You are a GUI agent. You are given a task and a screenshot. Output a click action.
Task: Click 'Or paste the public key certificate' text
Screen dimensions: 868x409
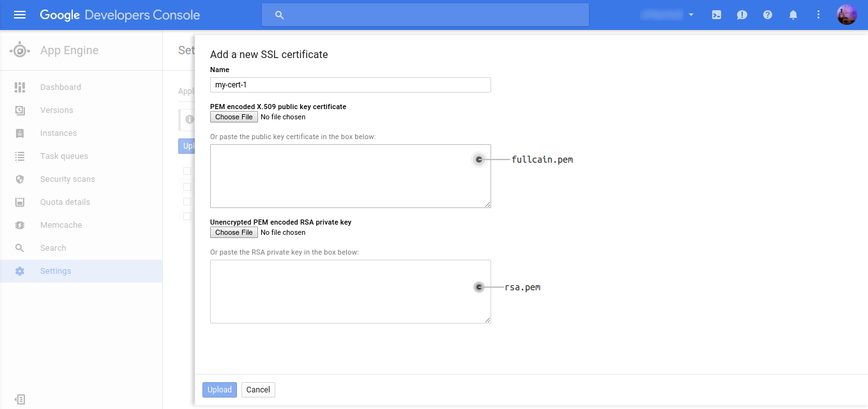pyautogui.click(x=293, y=137)
